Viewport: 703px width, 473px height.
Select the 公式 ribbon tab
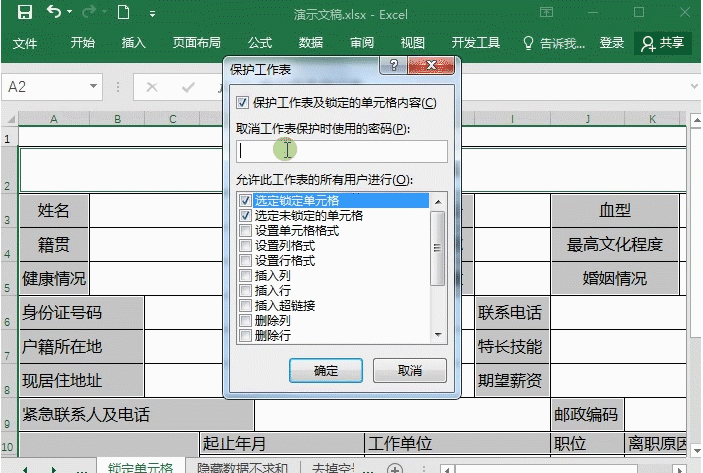(x=260, y=43)
